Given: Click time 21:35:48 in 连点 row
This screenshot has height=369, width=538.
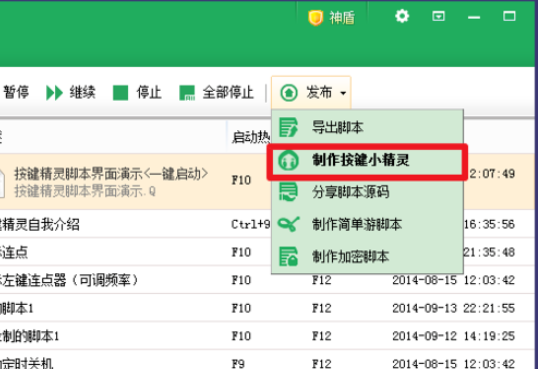Looking at the screenshot, I should [489, 252].
